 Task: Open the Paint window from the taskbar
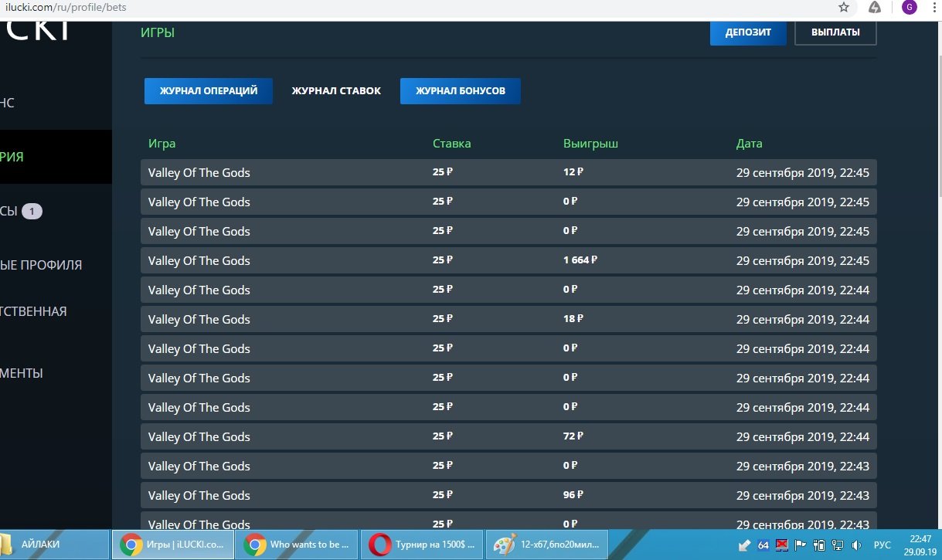click(548, 545)
